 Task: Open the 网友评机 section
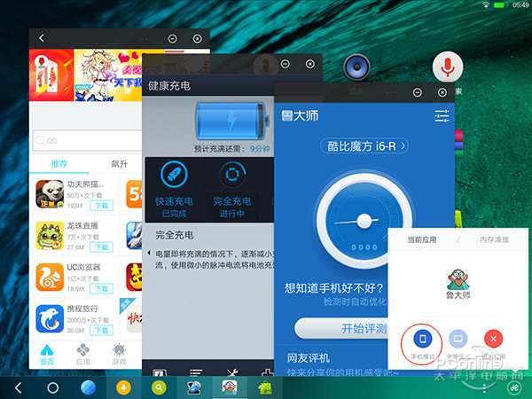point(308,358)
